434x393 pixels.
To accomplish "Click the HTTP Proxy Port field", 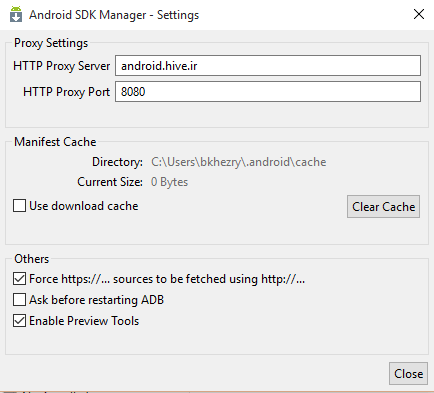I will point(268,92).
